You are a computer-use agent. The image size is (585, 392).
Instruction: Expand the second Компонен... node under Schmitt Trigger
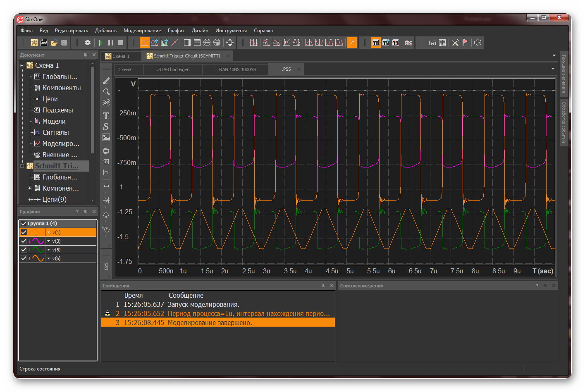coord(29,188)
